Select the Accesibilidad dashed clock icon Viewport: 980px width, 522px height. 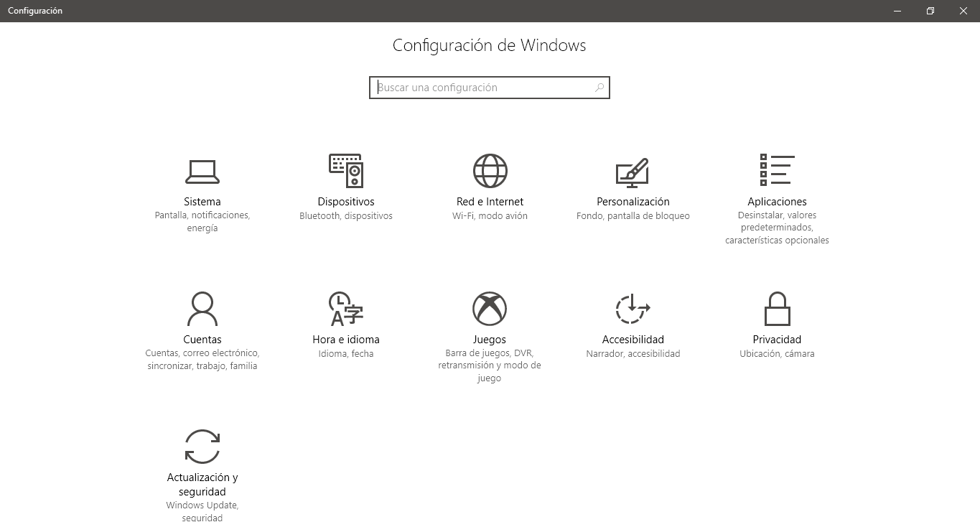pos(633,309)
